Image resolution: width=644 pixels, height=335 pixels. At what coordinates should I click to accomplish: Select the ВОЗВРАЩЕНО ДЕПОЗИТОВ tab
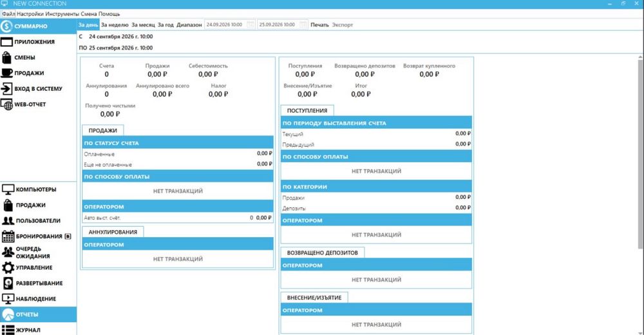pyautogui.click(x=323, y=253)
